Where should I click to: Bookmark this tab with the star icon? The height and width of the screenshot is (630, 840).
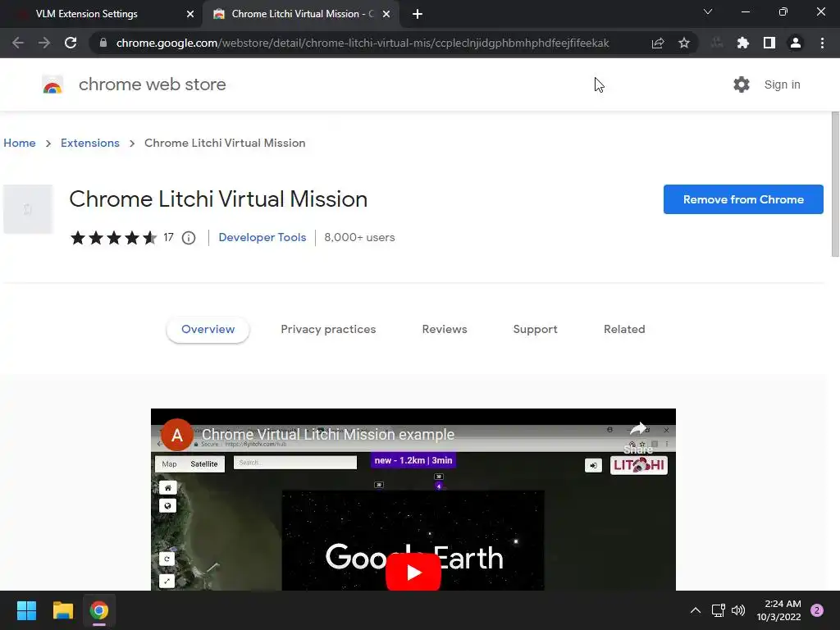[684, 43]
